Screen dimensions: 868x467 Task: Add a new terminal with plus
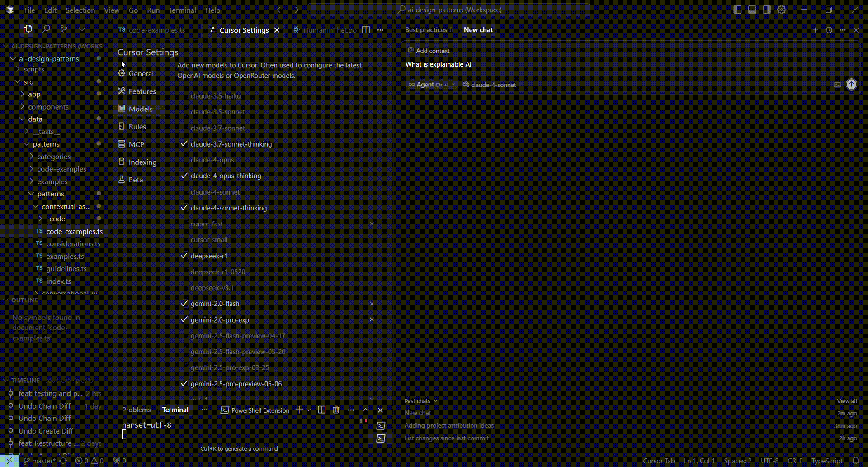tap(299, 410)
